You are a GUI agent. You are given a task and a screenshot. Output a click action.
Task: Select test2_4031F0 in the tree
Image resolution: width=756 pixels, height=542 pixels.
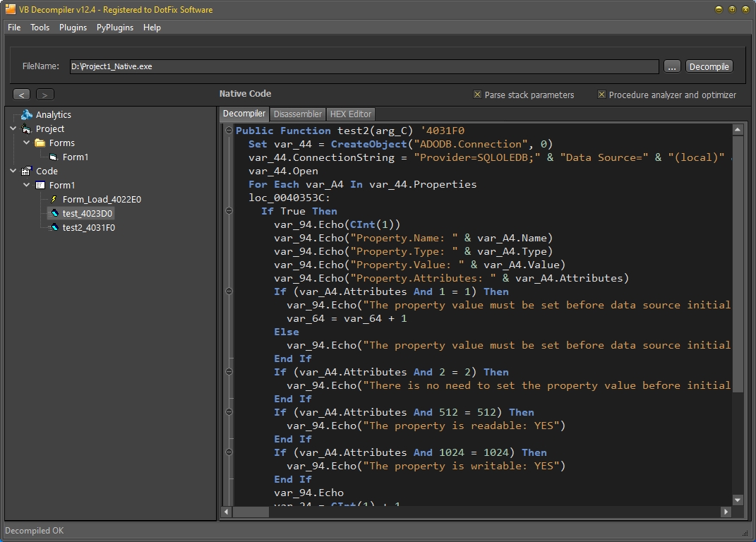tap(89, 228)
